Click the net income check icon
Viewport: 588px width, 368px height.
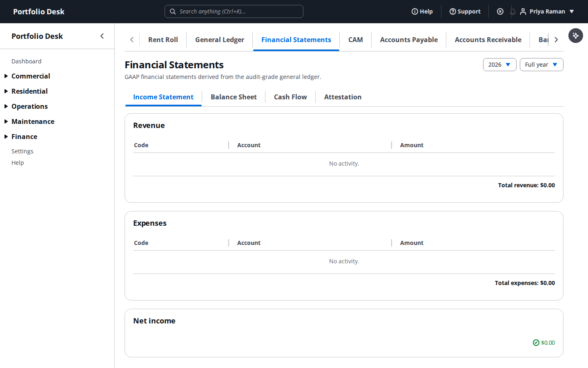click(x=536, y=343)
